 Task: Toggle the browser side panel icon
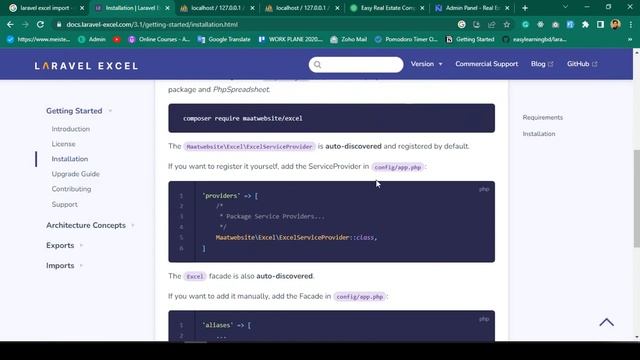click(x=600, y=24)
